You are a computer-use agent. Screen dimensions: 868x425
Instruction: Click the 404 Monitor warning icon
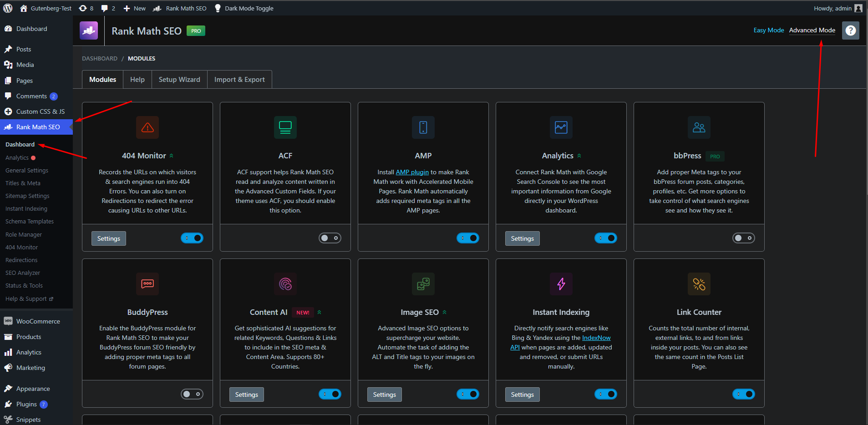coord(147,127)
